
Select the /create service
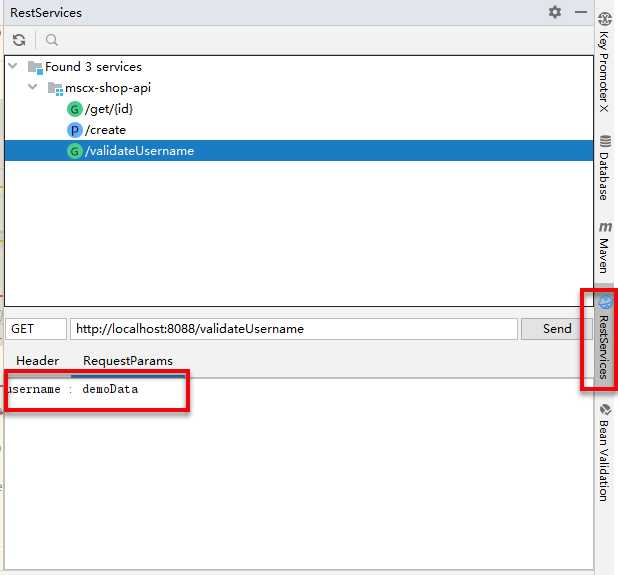click(x=105, y=130)
